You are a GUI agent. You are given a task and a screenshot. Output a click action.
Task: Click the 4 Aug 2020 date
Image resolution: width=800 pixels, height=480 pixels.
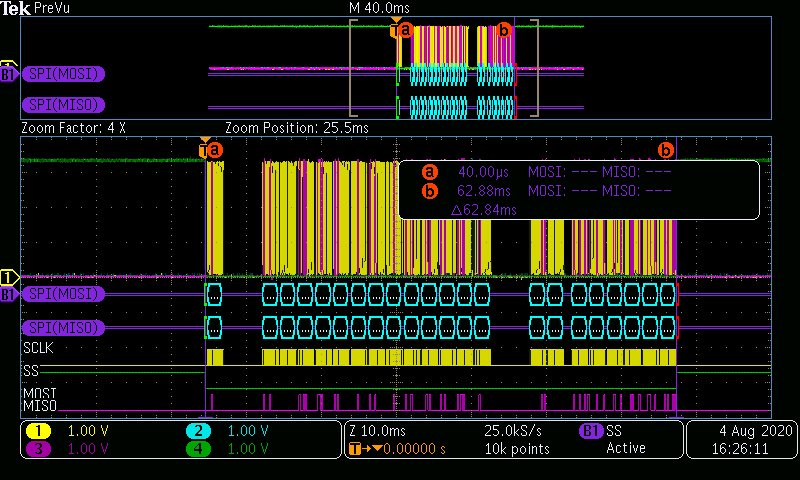[x=756, y=431]
